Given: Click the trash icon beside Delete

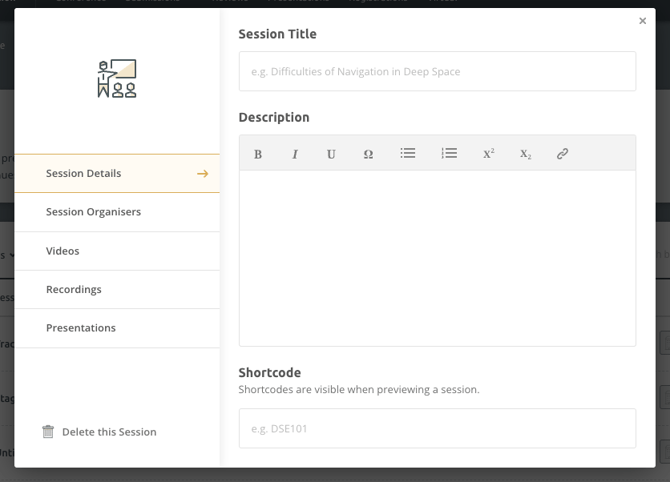Looking at the screenshot, I should click(48, 432).
